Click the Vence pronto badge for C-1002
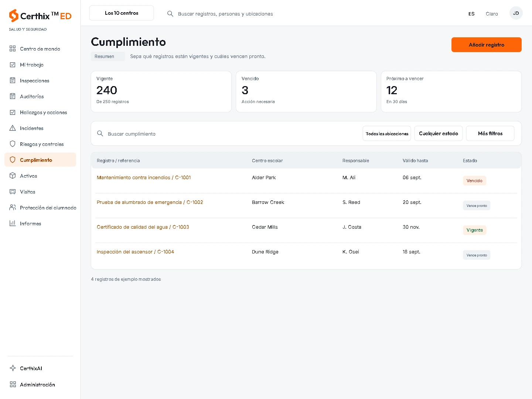This screenshot has height=399, width=532. [x=477, y=205]
